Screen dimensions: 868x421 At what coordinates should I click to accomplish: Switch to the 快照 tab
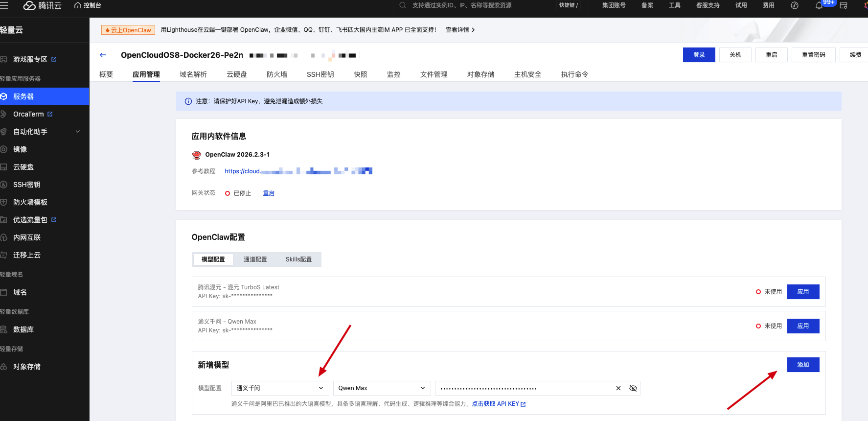(361, 74)
